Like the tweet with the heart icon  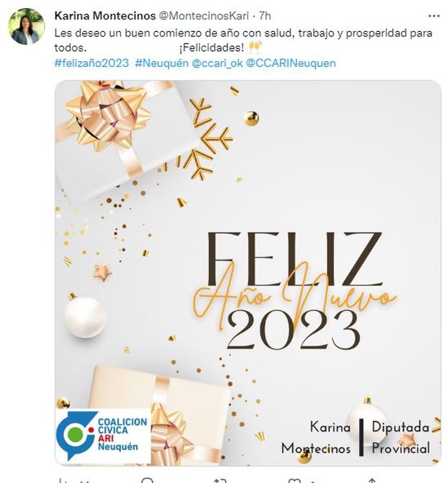294,481
